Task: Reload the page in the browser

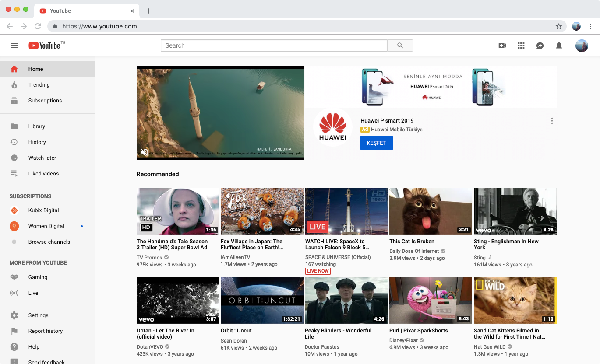Action: click(x=38, y=26)
